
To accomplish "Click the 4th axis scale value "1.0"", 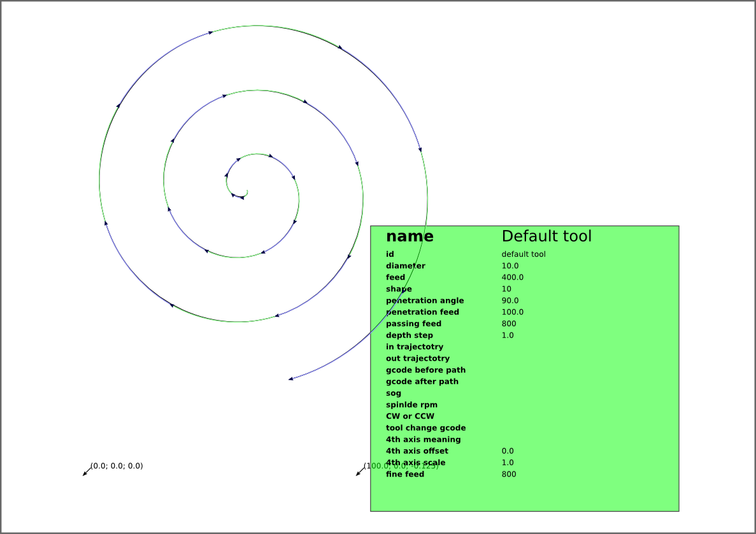I will tap(508, 463).
